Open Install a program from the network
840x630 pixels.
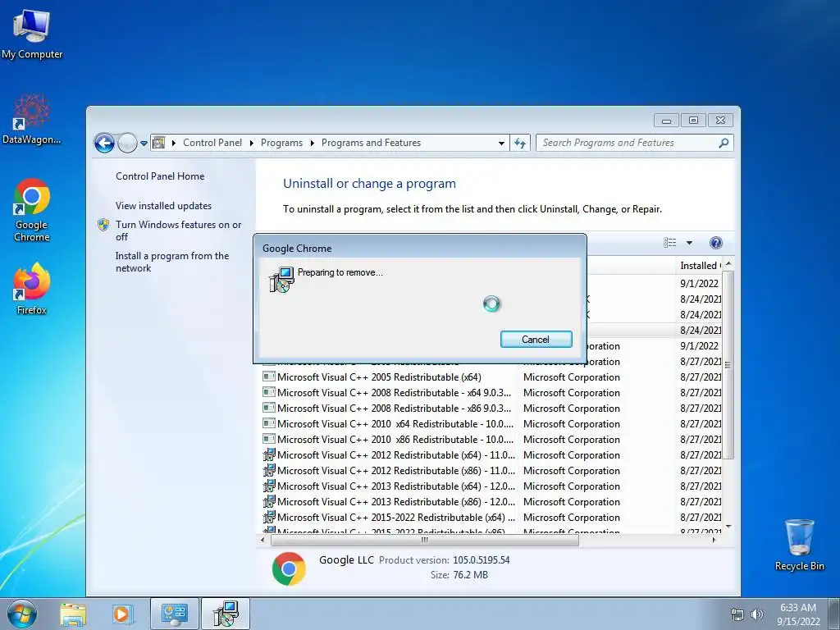tap(172, 262)
